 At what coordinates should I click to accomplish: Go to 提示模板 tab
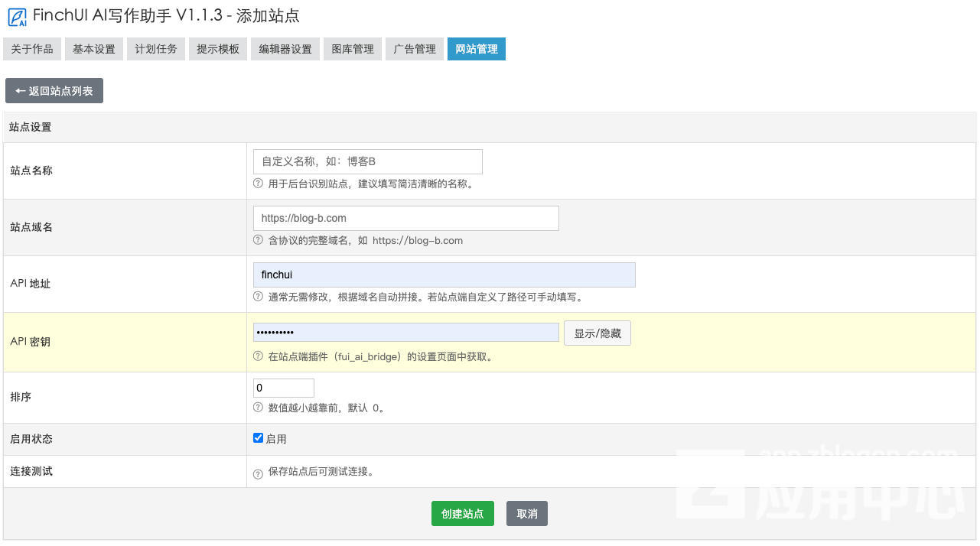coord(218,49)
